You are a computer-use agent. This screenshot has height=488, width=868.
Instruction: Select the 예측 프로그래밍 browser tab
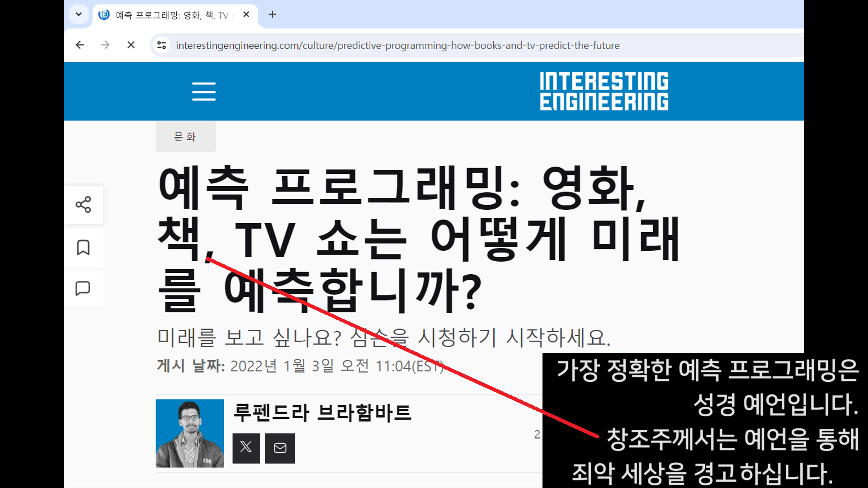pyautogui.click(x=172, y=15)
